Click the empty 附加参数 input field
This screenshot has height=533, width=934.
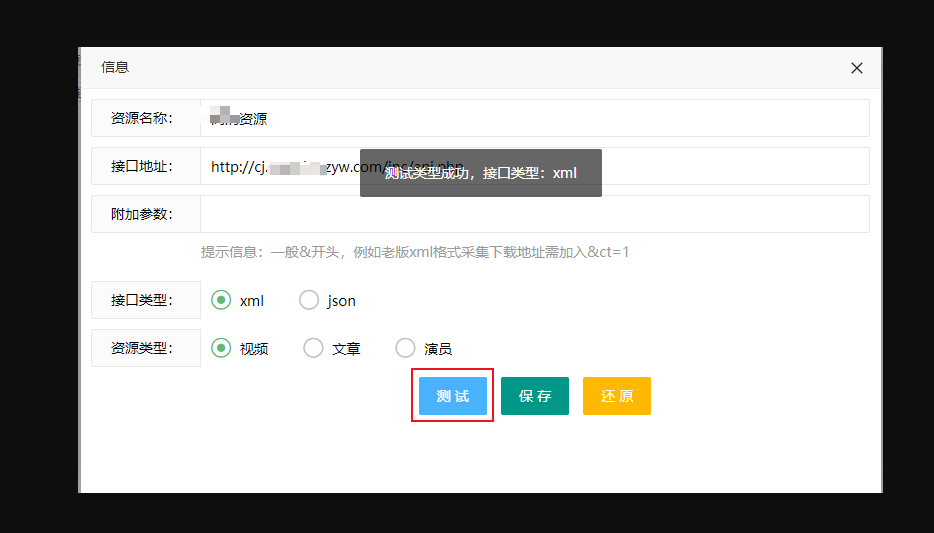click(x=534, y=214)
